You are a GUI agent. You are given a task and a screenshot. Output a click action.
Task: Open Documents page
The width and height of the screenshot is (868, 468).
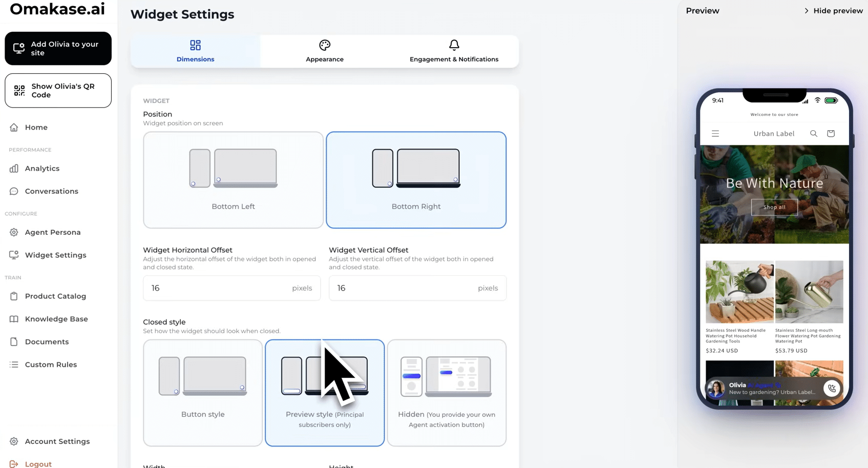(x=47, y=341)
